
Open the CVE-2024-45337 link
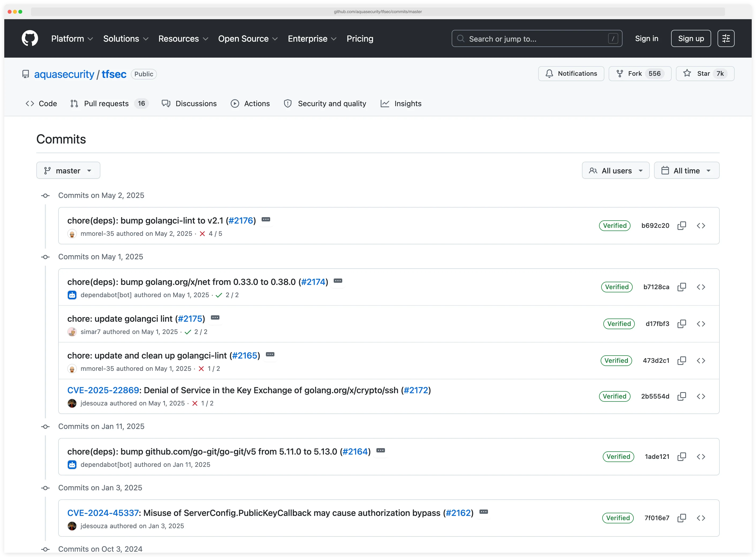coord(103,513)
